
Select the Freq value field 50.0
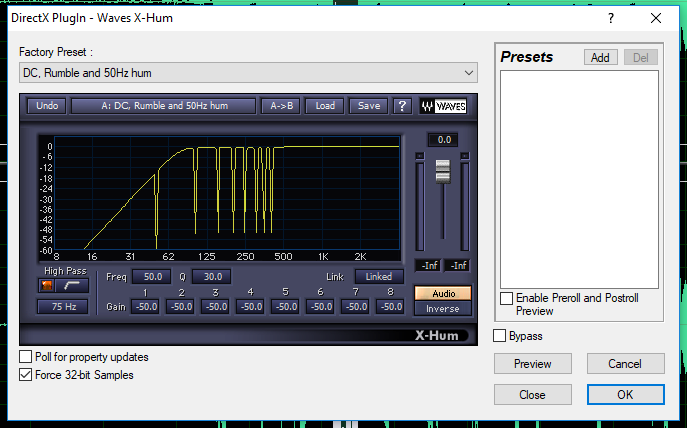[152, 277]
